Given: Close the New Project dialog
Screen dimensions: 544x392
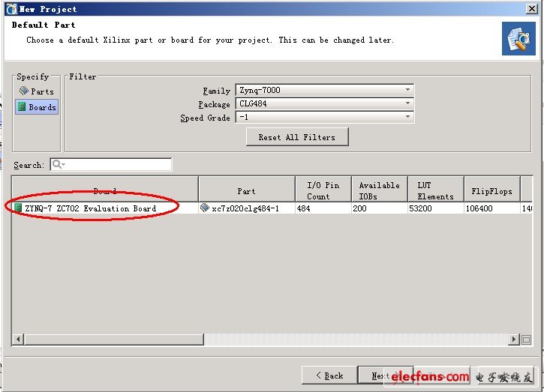Looking at the screenshot, I should (532, 8).
